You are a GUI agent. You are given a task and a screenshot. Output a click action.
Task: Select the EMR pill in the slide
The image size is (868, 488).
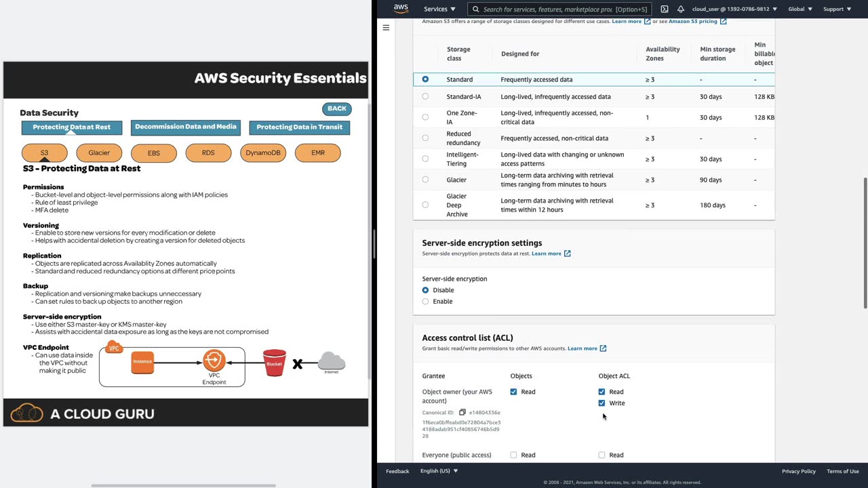(318, 153)
